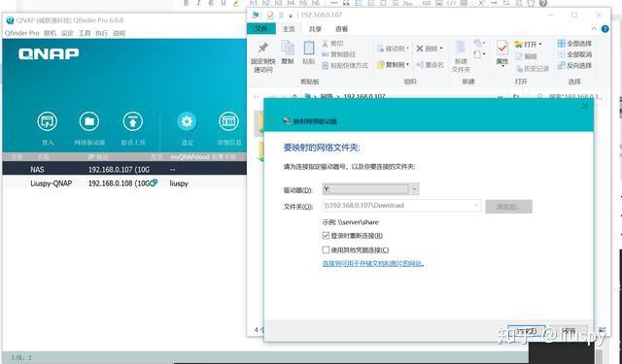Open the drive letter Y: dropdown
622x364 pixels.
pos(414,189)
